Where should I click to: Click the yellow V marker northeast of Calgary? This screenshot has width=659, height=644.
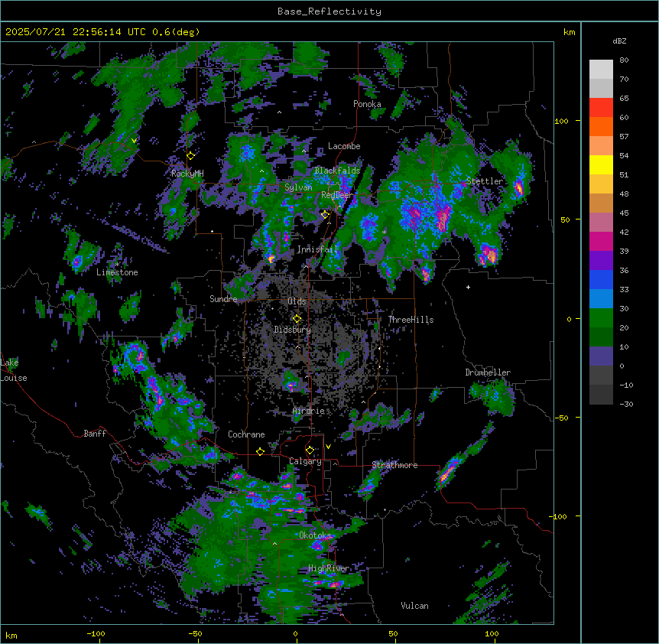[x=328, y=447]
